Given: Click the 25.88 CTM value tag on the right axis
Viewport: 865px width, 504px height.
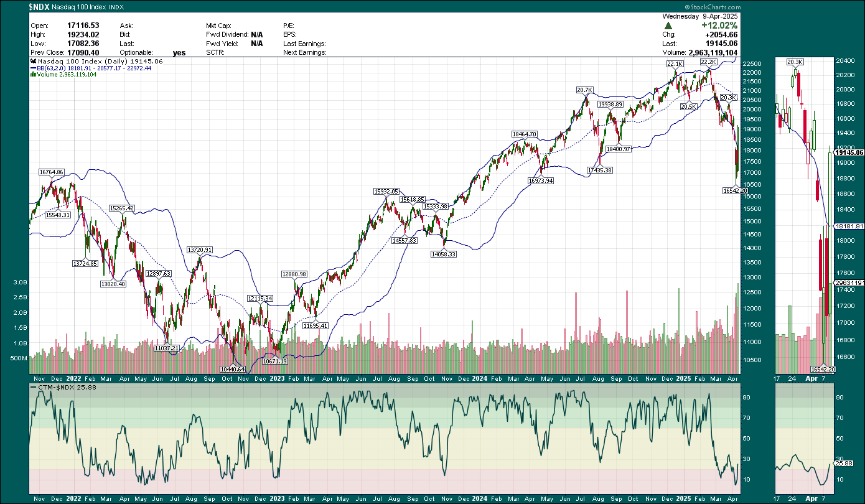Looking at the screenshot, I should pyautogui.click(x=844, y=464).
